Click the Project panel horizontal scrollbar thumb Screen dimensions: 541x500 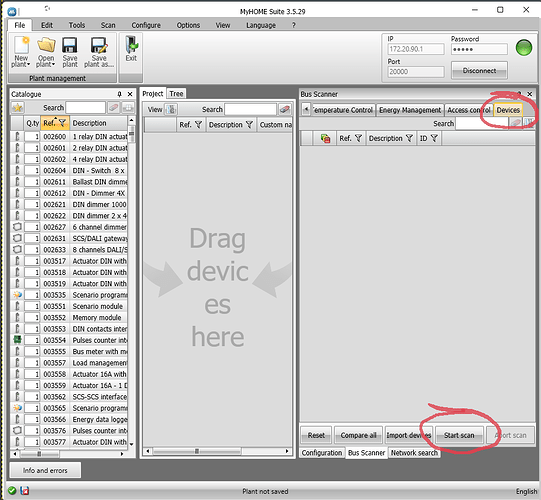[197, 451]
